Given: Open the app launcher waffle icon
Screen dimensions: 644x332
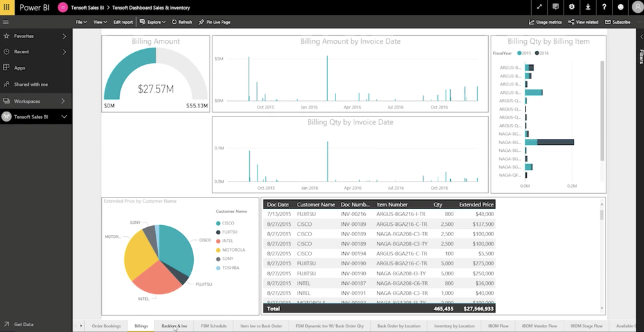Looking at the screenshot, I should [6, 7].
